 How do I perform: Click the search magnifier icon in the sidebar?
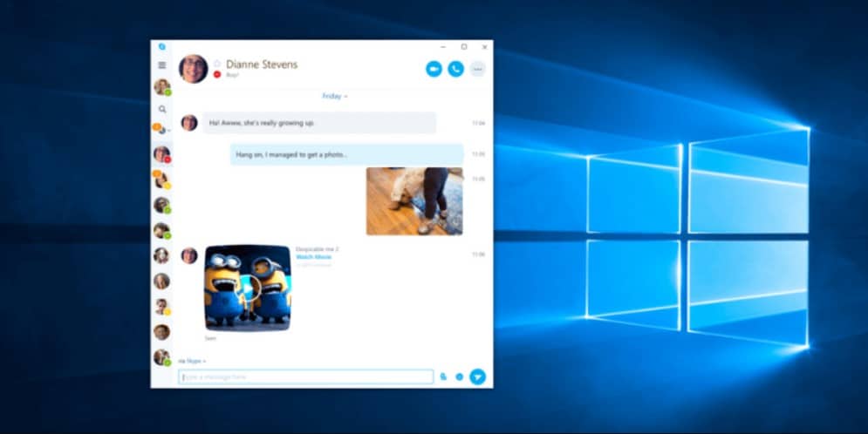(162, 110)
